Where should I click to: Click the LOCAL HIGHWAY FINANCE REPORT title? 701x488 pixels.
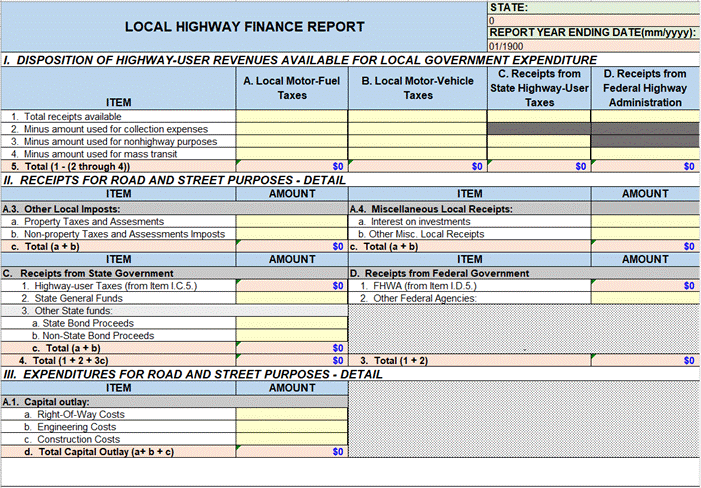(245, 27)
